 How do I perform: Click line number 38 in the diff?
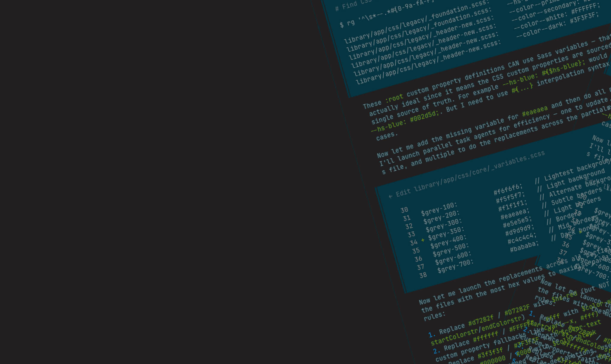(x=423, y=275)
